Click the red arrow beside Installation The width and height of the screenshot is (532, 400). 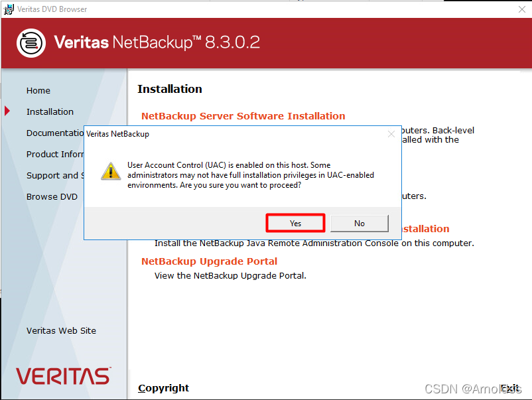(x=7, y=111)
